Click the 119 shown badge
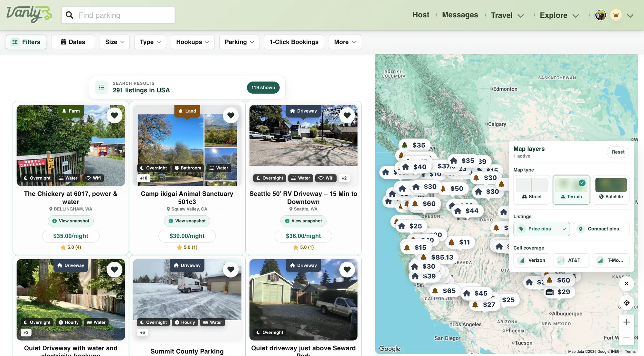 pos(263,88)
